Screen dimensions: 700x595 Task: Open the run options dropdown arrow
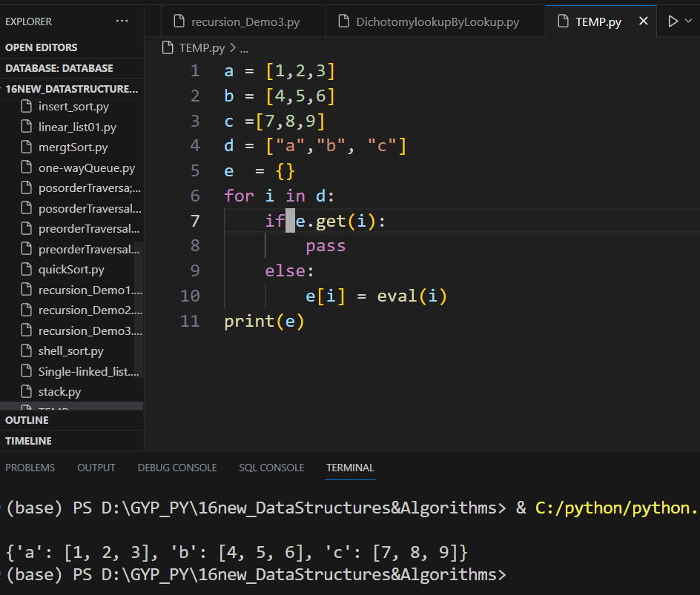[x=689, y=21]
